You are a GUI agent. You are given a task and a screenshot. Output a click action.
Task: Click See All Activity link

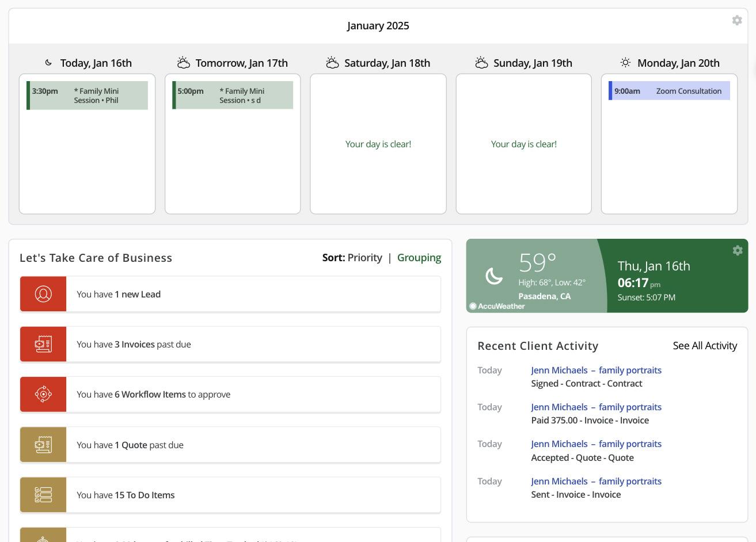pyautogui.click(x=705, y=346)
